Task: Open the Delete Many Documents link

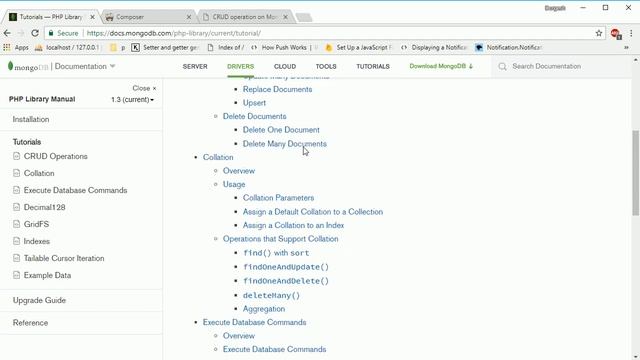Action: 284,144
